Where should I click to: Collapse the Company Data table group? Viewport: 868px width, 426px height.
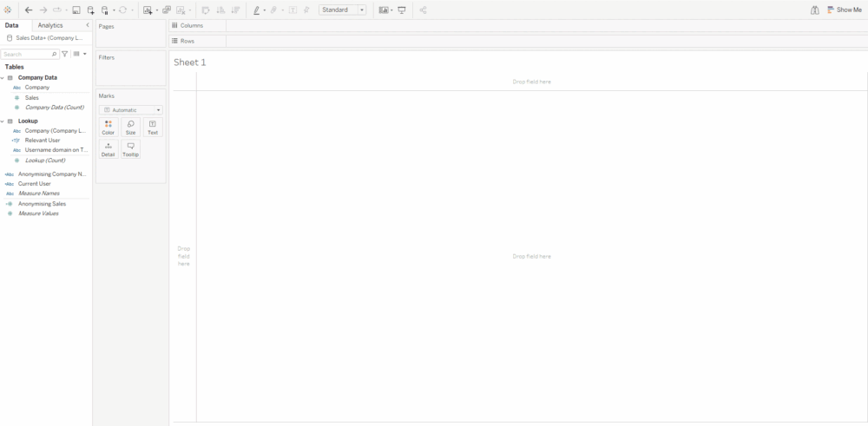tap(3, 77)
